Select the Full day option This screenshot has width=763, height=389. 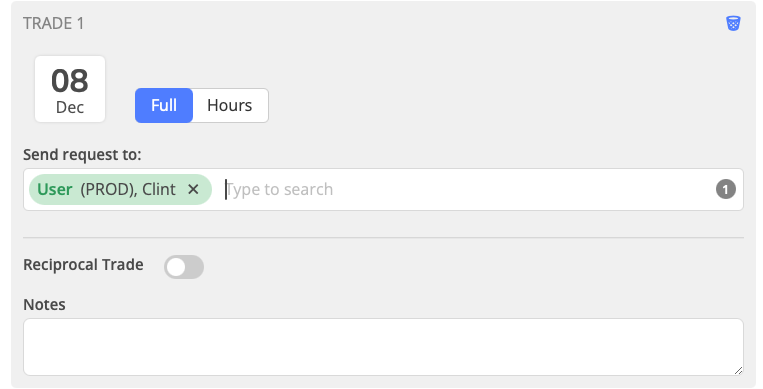164,105
